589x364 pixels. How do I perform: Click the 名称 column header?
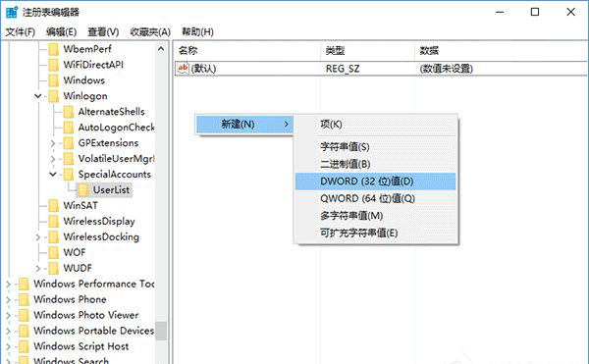click(x=247, y=50)
